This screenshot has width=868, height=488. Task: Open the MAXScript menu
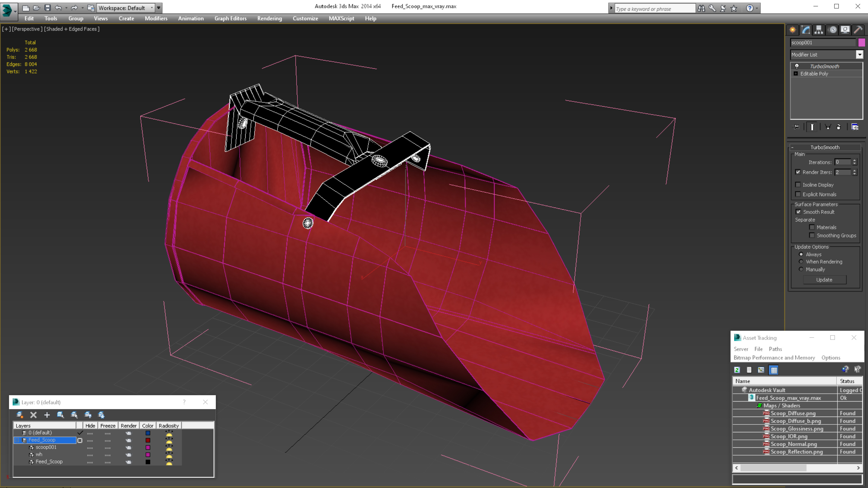341,18
